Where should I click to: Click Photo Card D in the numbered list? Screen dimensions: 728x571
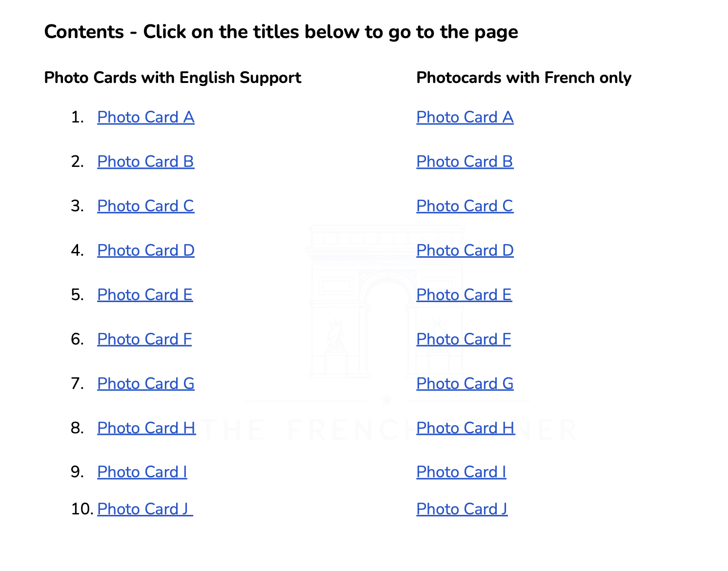pos(145,251)
